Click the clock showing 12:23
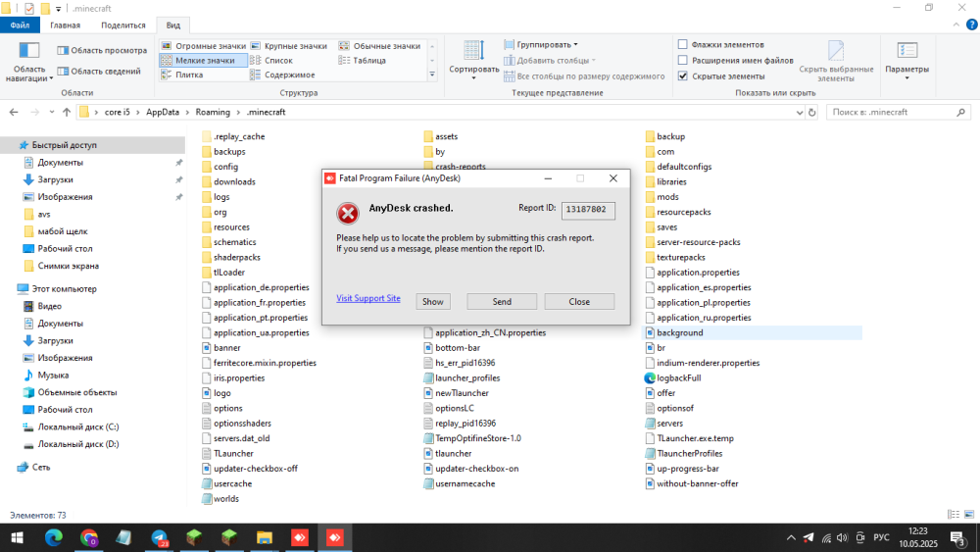980x552 pixels. [x=918, y=531]
